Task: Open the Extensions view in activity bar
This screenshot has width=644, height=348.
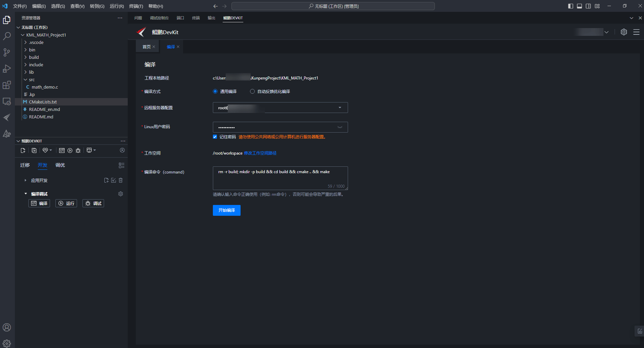Action: (7, 85)
